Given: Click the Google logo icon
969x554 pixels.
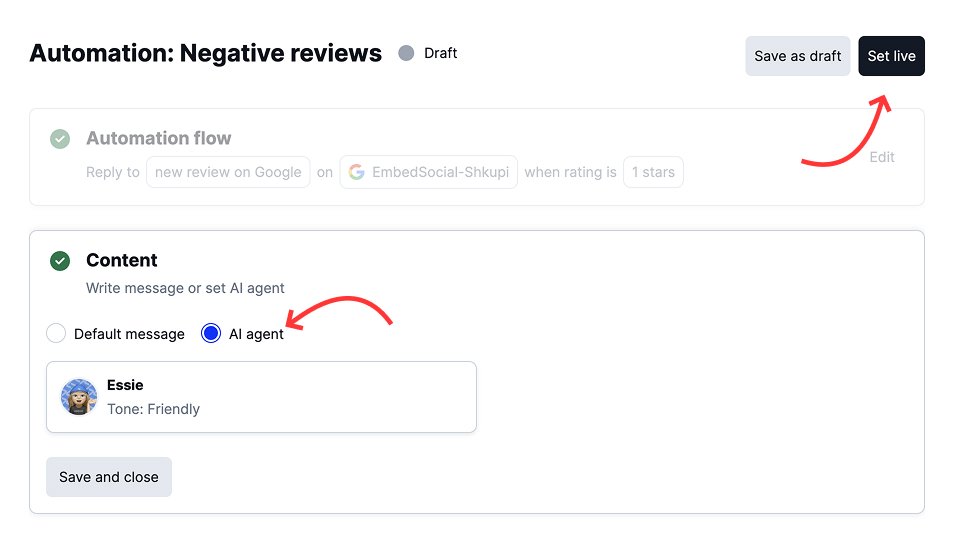Looking at the screenshot, I should coord(356,172).
